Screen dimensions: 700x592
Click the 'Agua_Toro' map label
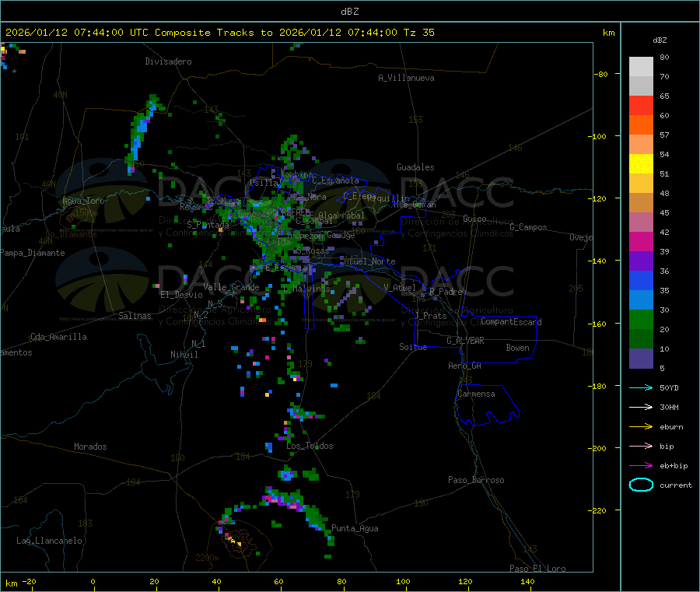pos(83,201)
